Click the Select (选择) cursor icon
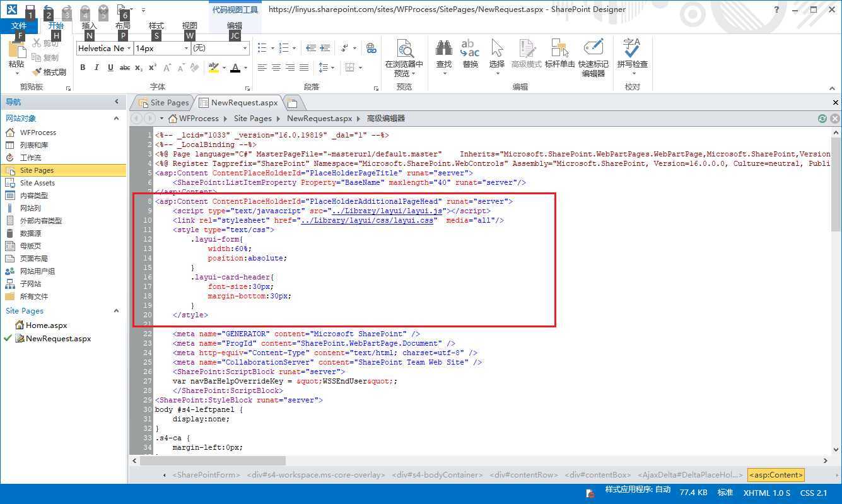 (x=497, y=49)
